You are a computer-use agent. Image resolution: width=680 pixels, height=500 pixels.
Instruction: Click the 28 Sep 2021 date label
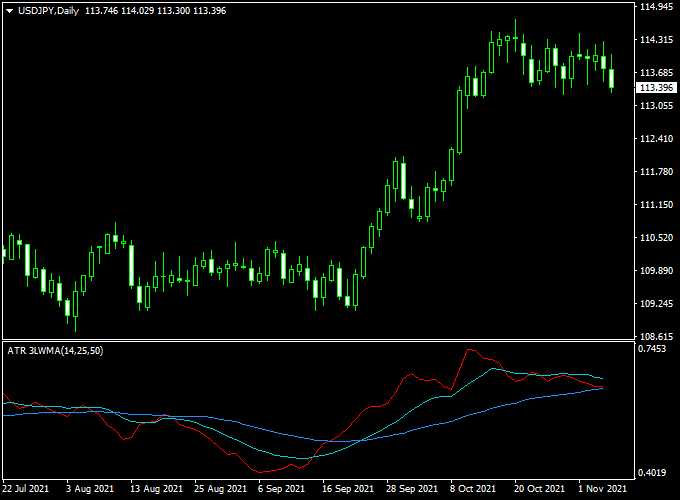pos(412,489)
